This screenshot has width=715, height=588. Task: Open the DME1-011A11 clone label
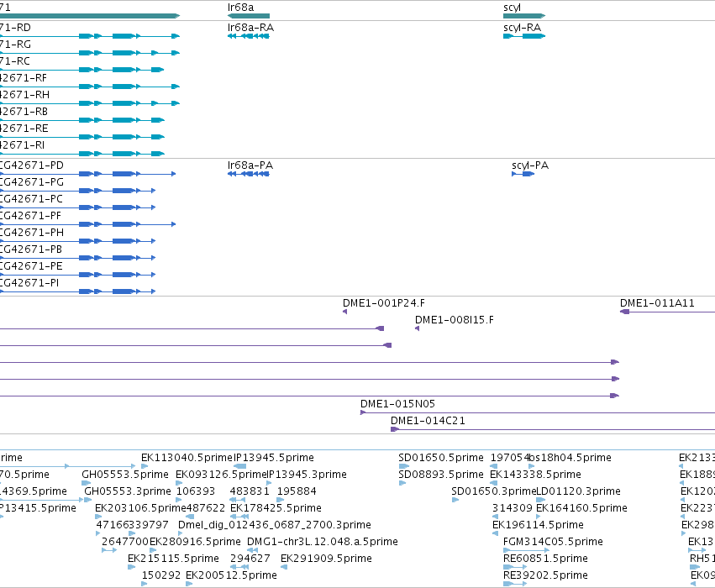point(657,303)
